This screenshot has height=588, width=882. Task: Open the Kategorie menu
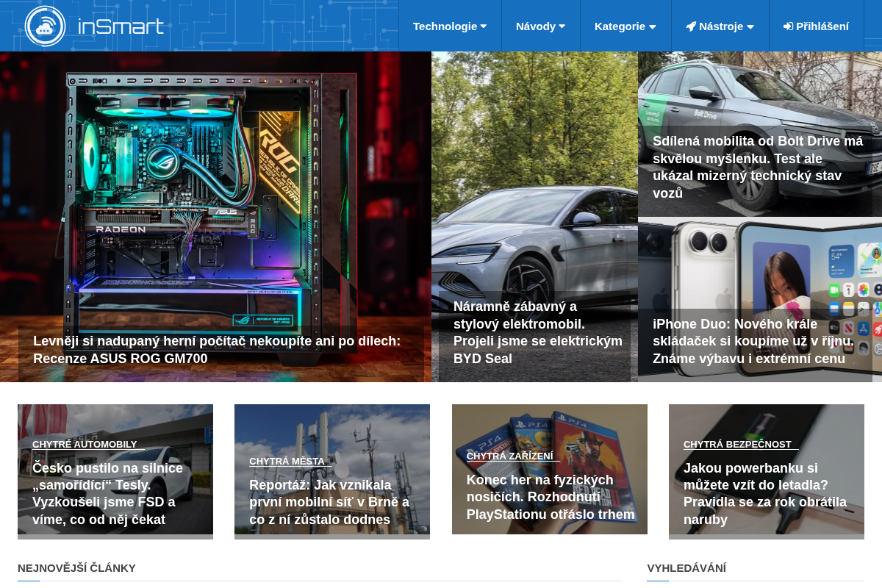click(625, 26)
